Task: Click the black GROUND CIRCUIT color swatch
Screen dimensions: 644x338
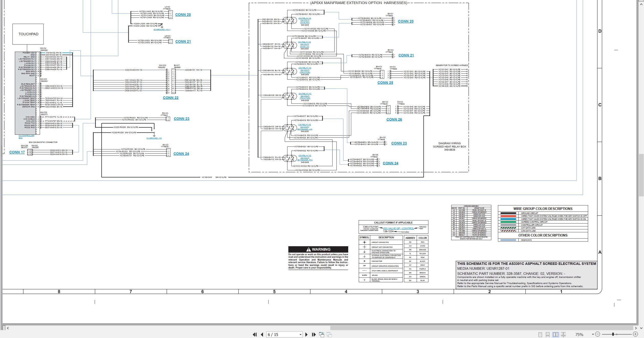Action: 508,213
